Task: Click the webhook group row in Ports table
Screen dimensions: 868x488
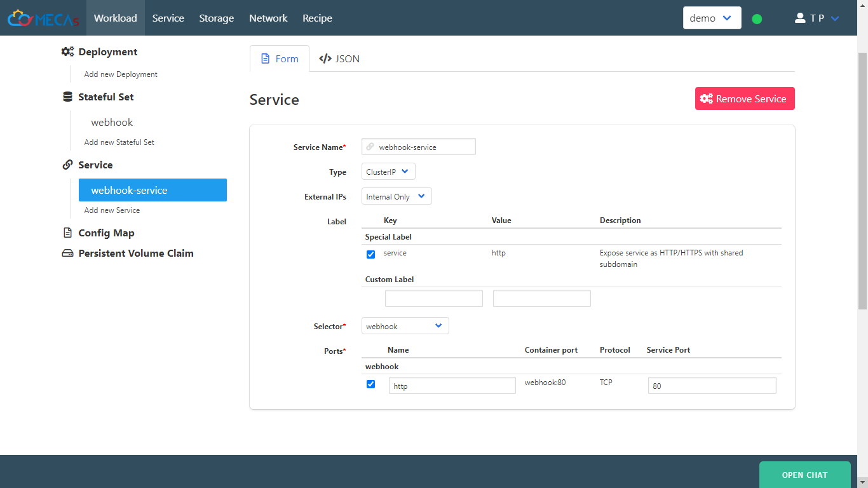Action: pos(571,367)
